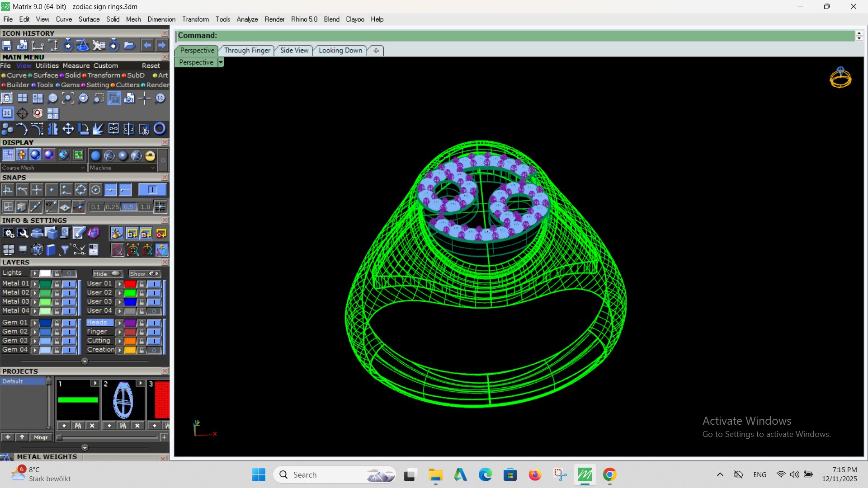Open Gems in the Main Menu
Viewport: 868px width, 488px height.
click(70, 85)
